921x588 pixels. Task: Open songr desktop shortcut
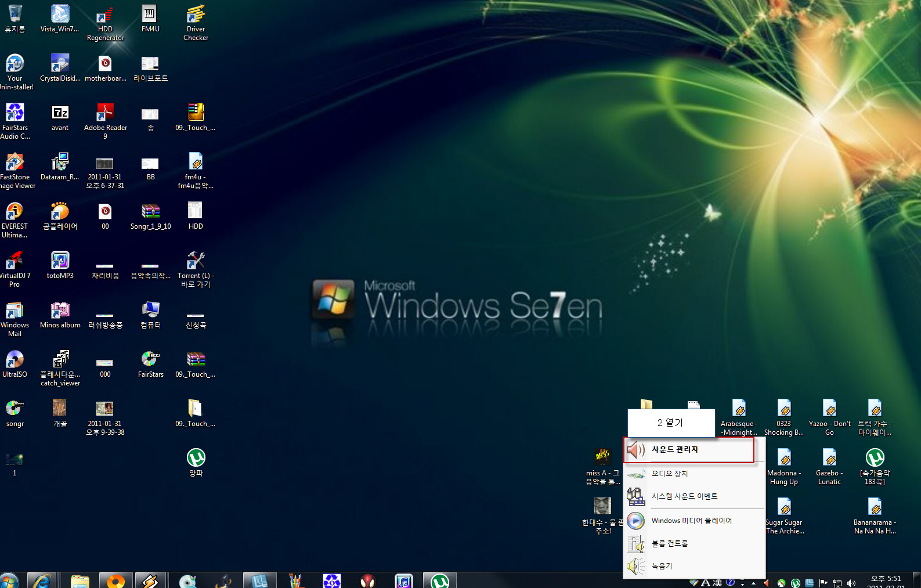[x=15, y=413]
